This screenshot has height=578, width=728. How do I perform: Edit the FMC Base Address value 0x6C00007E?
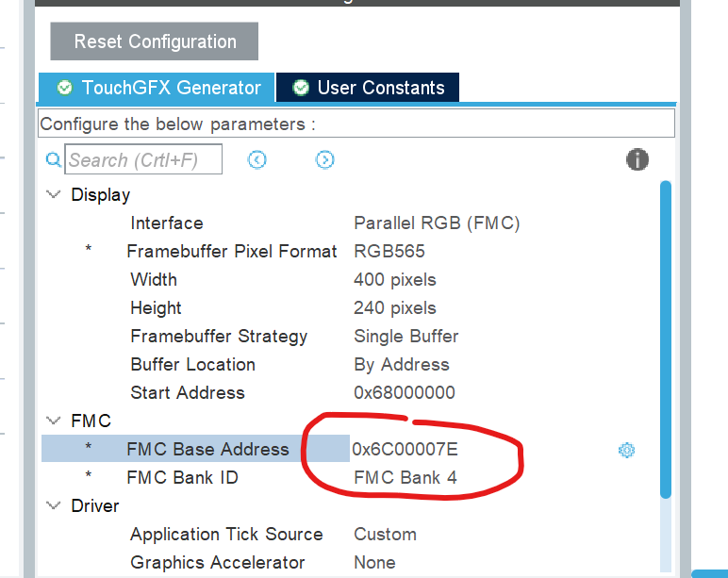[405, 449]
